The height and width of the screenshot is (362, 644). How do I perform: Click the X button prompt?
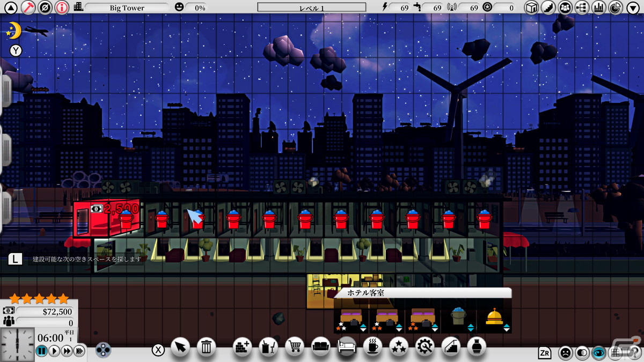[x=158, y=350]
